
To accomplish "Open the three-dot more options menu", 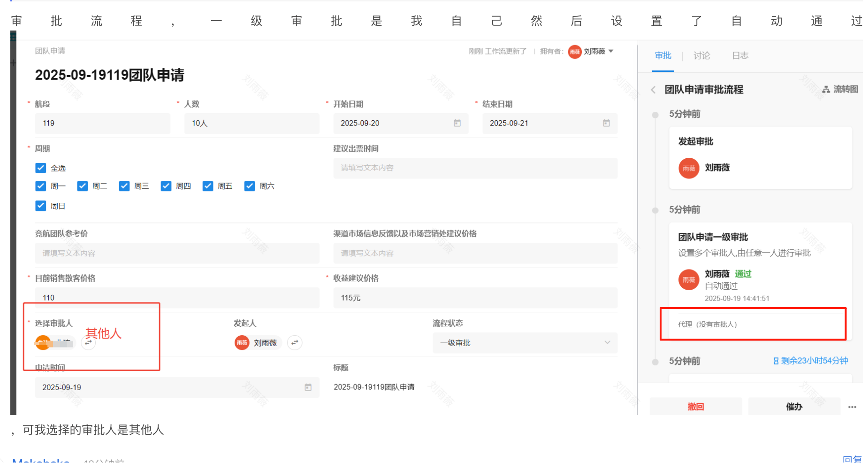I will [x=852, y=407].
